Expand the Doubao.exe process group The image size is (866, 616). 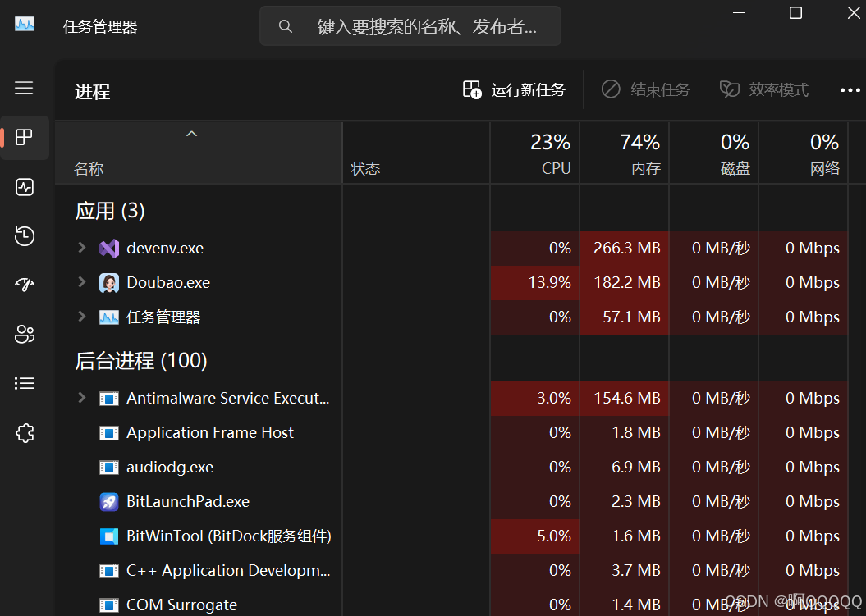pos(81,282)
